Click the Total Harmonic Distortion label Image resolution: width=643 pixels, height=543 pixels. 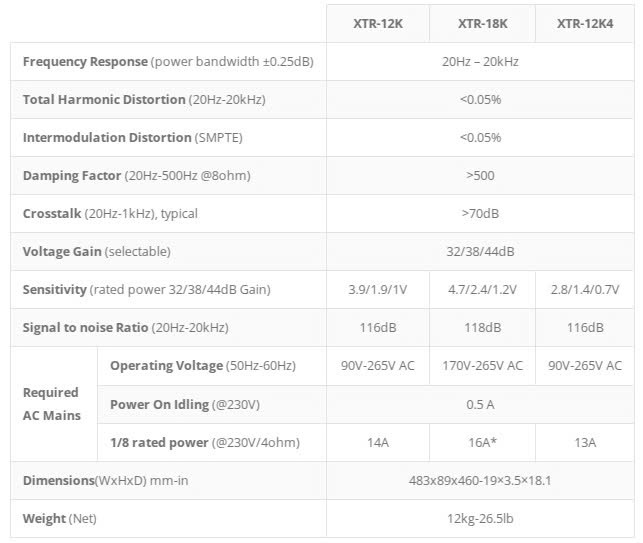click(143, 100)
